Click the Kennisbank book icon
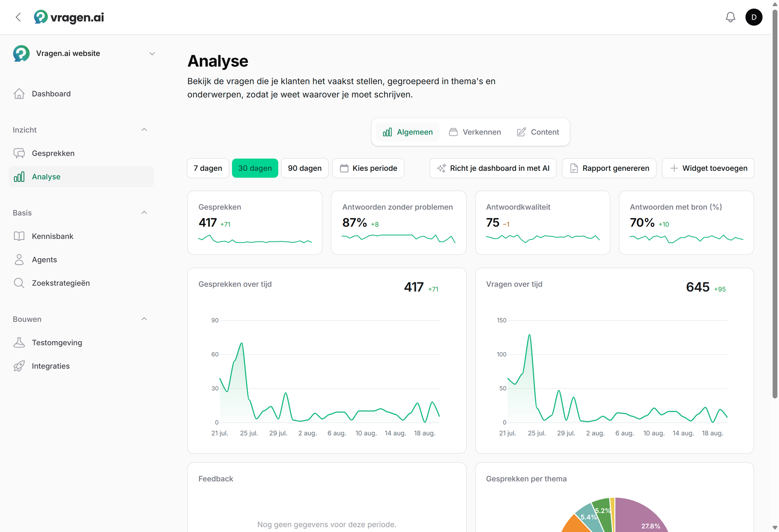This screenshot has height=532, width=779. [x=19, y=237]
